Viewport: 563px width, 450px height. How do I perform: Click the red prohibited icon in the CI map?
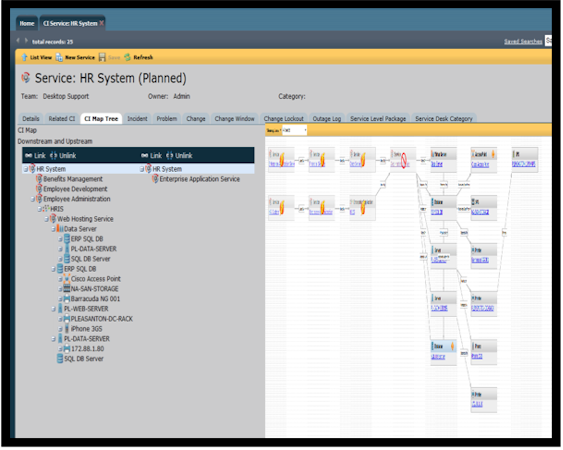(404, 160)
